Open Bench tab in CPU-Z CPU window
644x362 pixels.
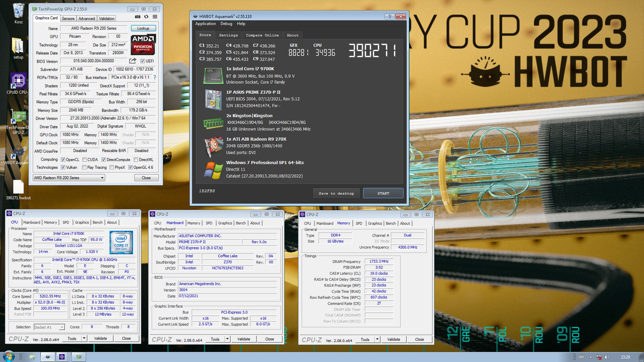(x=98, y=223)
